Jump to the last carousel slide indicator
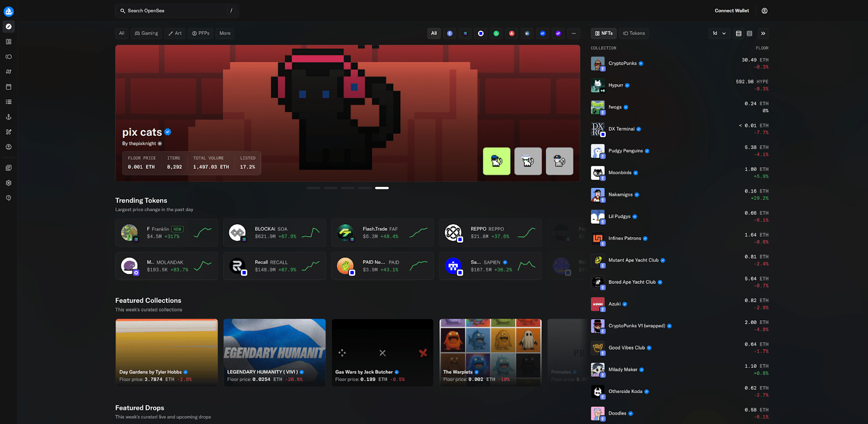 pyautogui.click(x=382, y=188)
